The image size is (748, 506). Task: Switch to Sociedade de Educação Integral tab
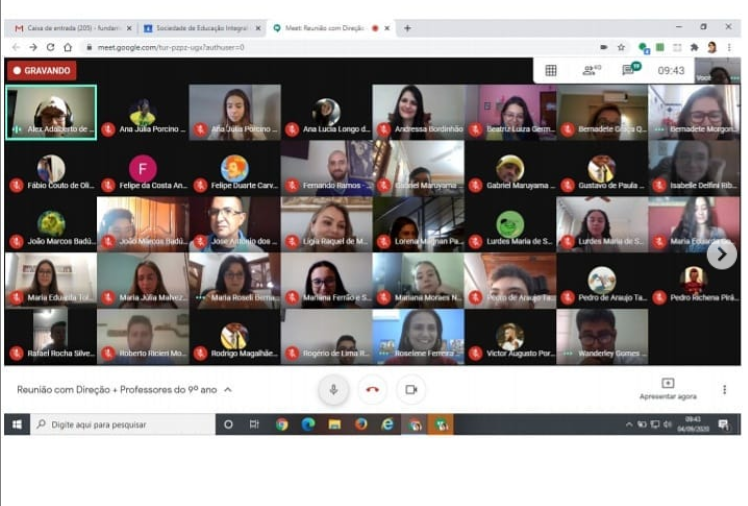pyautogui.click(x=202, y=28)
